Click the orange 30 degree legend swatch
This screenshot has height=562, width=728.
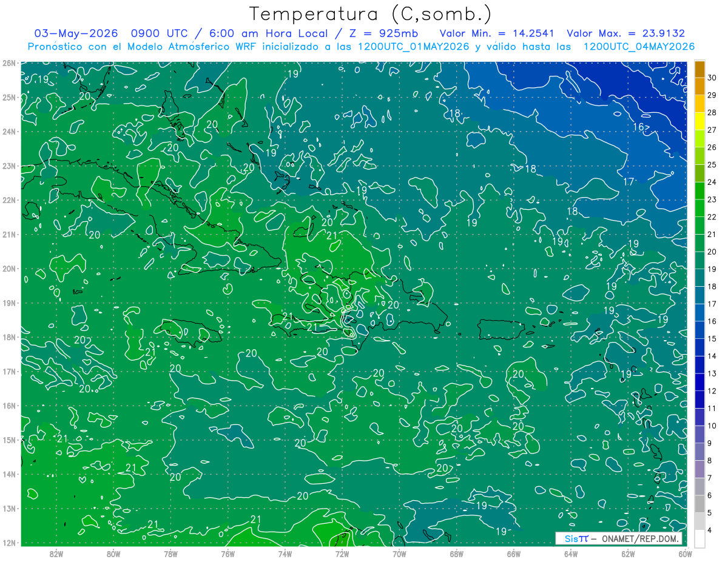tap(699, 69)
